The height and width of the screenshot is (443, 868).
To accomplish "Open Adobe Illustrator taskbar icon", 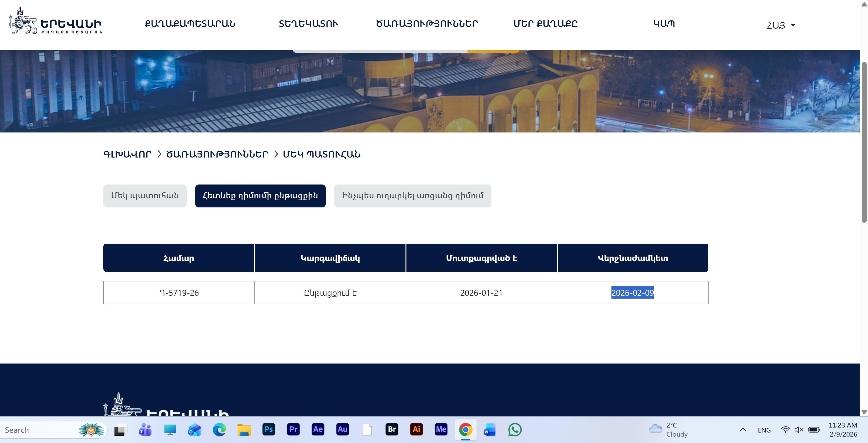I will coord(416,430).
